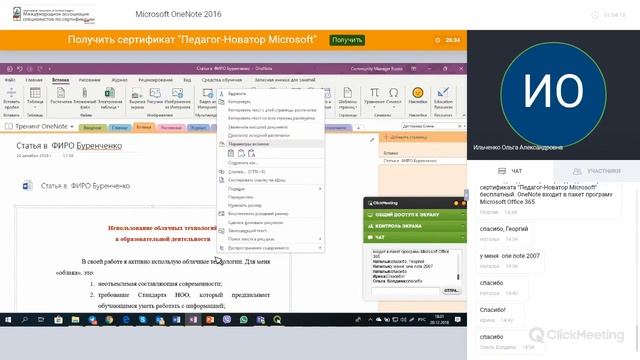Click the Online Video icon

coord(207,93)
